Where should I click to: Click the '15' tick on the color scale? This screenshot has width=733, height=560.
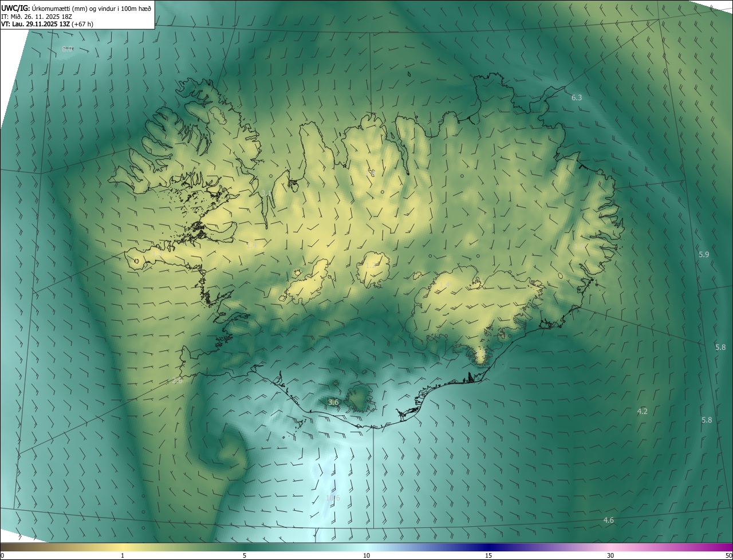point(488,555)
